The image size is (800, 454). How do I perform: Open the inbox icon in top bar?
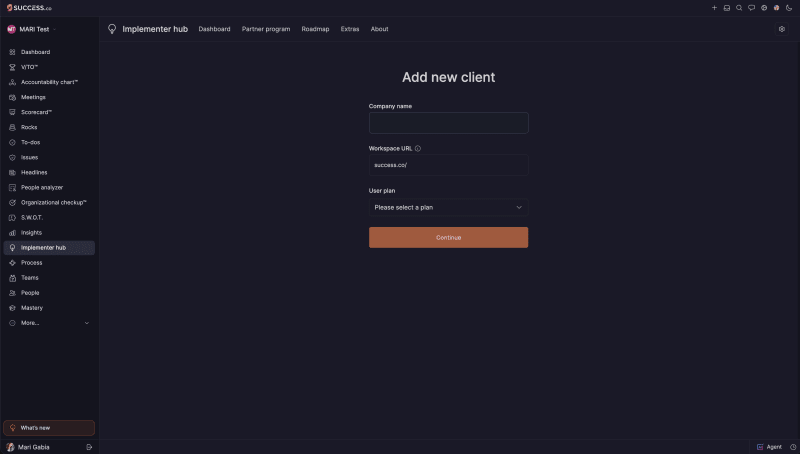pos(727,8)
